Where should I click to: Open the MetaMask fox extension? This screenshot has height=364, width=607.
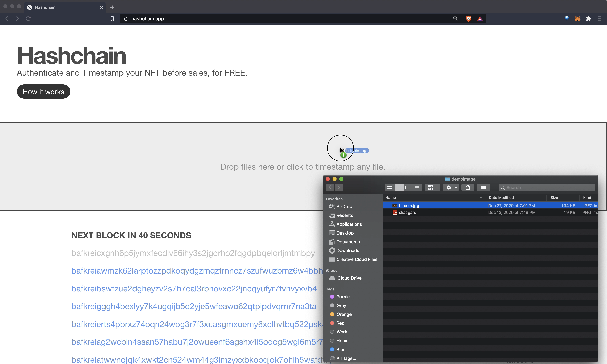click(577, 19)
